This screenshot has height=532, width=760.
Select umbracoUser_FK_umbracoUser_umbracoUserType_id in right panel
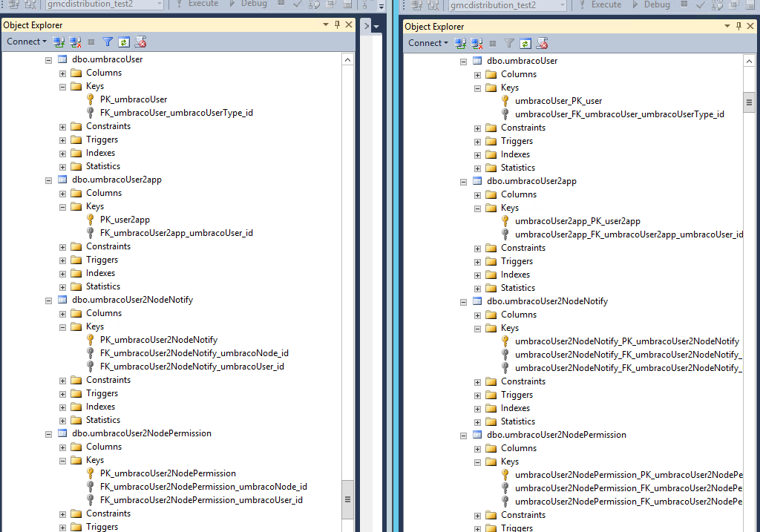(x=620, y=114)
